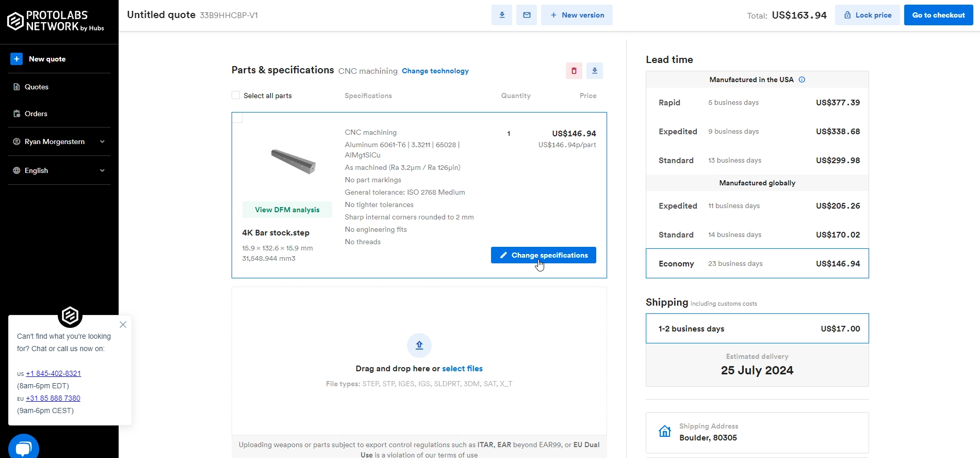Click the Change specifications button
Screen dimensions: 980x458
click(544, 255)
